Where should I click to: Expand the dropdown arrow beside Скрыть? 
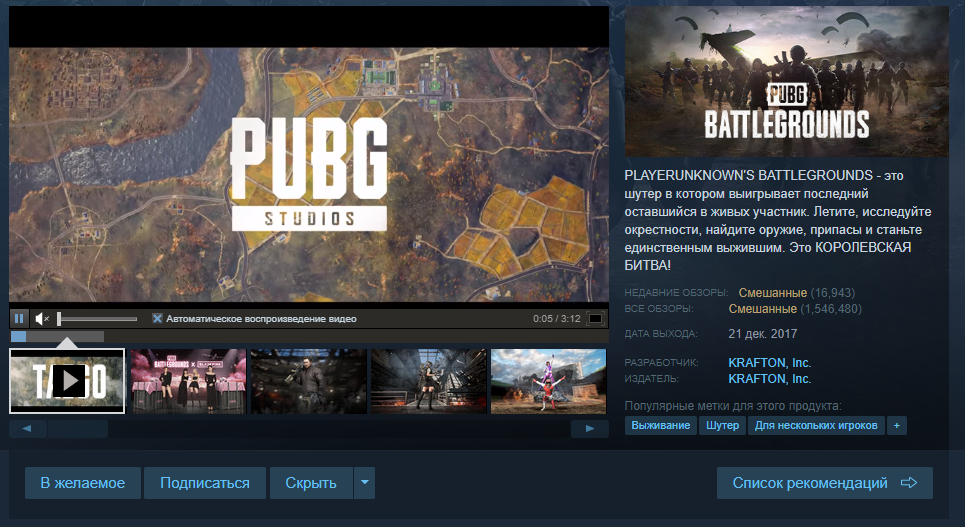pyautogui.click(x=364, y=483)
